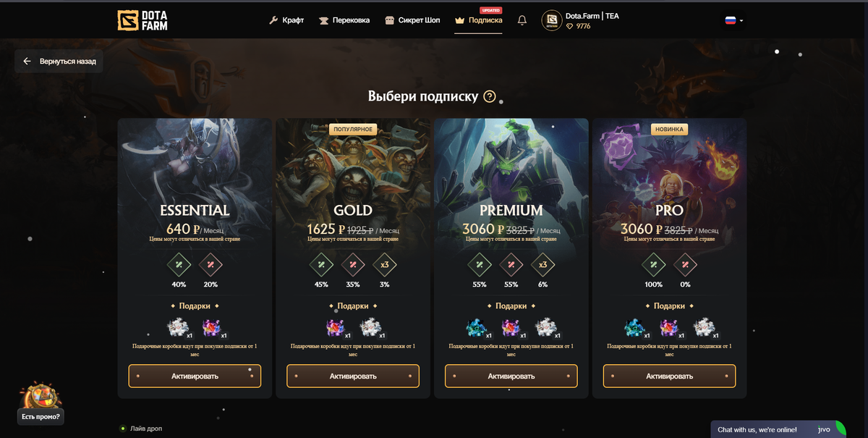Open the notifications bell icon
The height and width of the screenshot is (438, 868).
coord(522,20)
